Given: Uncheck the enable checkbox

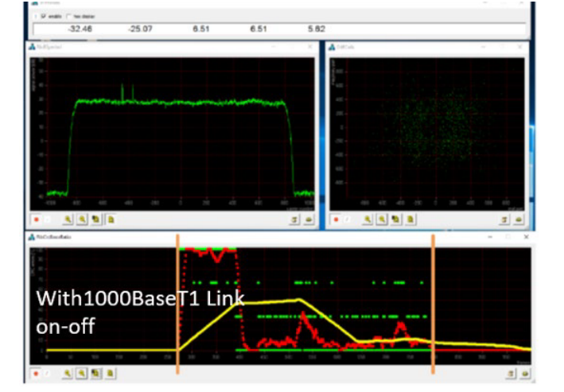Looking at the screenshot, I should click(43, 16).
